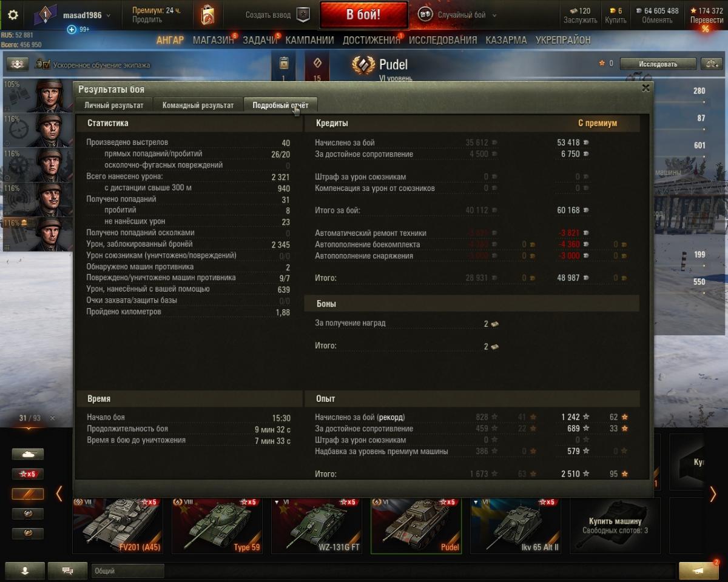Open the notifications megaphone button

tap(699, 570)
